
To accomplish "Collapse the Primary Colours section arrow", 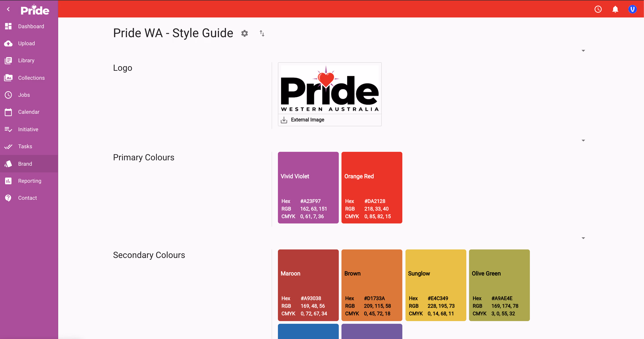I will point(583,141).
